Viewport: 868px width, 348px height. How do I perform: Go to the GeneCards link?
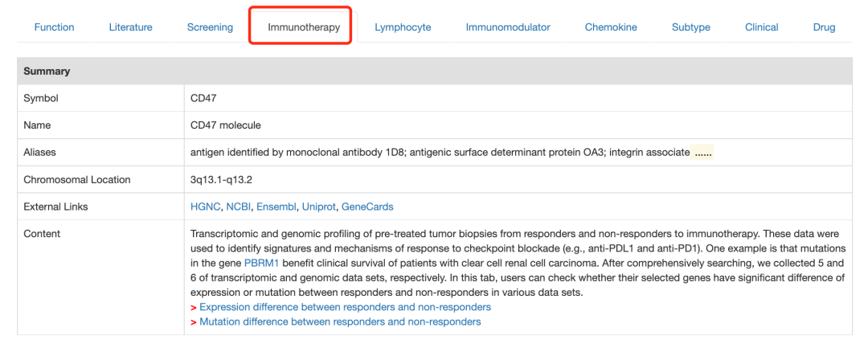pyautogui.click(x=367, y=207)
